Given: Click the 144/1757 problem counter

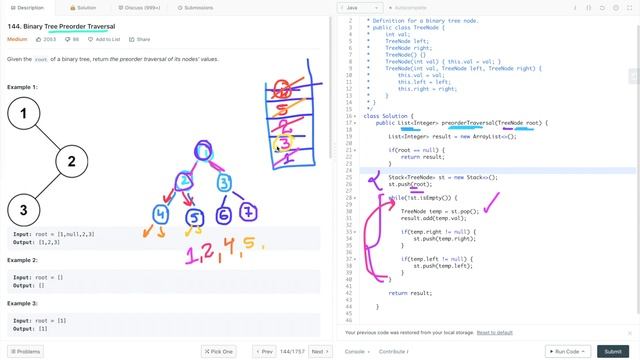Looking at the screenshot, I should coord(292,351).
